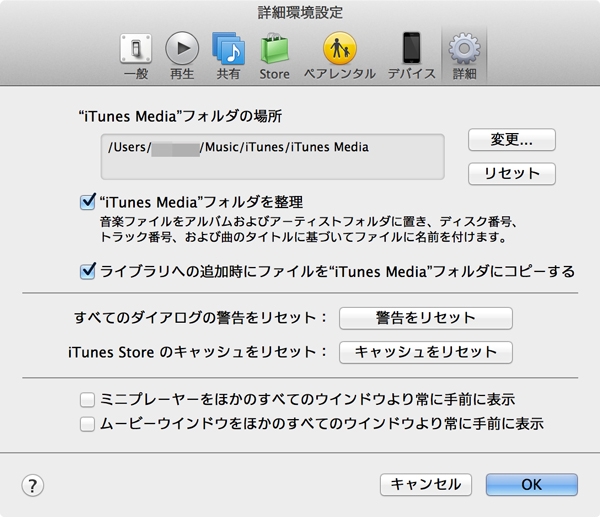Open the 共有 (Sharing) preferences pane
Screen dimensions: 600x517
pyautogui.click(x=228, y=56)
